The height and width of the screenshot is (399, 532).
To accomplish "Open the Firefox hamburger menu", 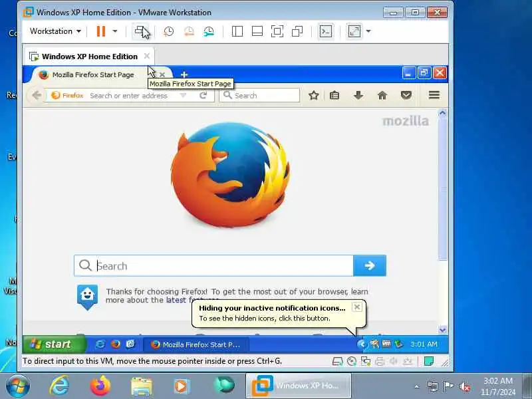I will [x=434, y=95].
